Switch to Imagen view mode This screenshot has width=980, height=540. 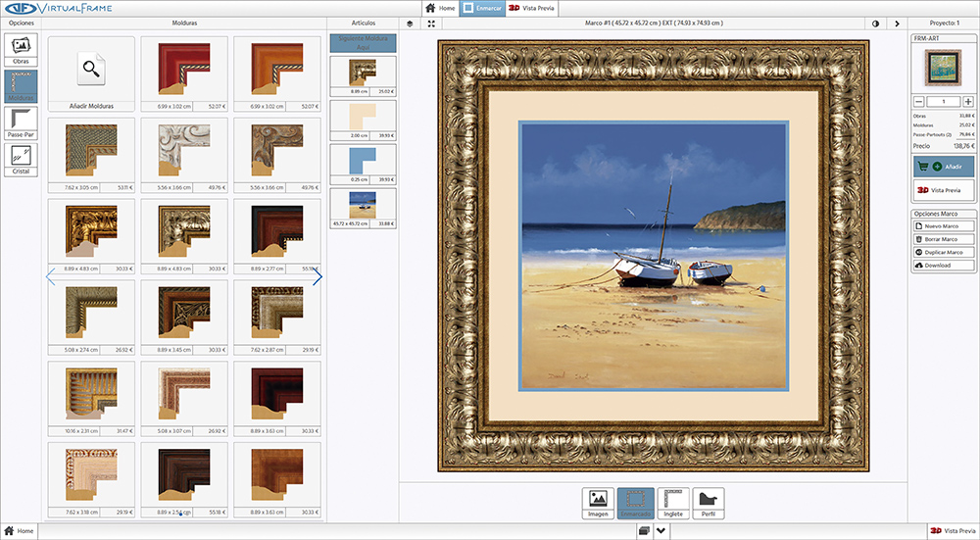pos(598,503)
